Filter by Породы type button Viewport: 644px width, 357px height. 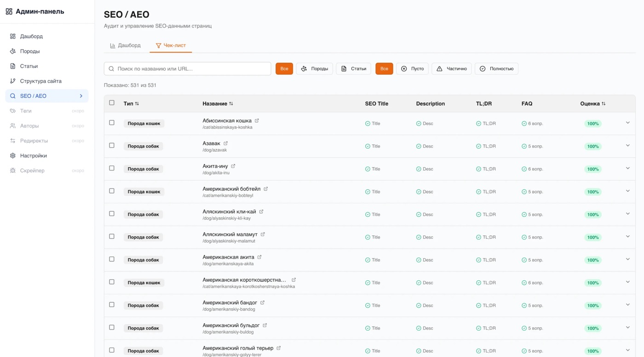point(315,69)
